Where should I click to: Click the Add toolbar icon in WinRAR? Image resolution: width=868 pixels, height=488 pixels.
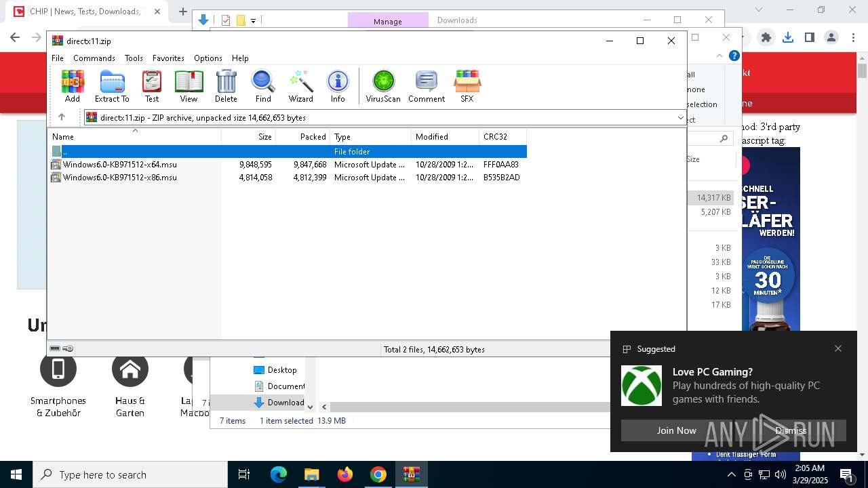[x=73, y=86]
